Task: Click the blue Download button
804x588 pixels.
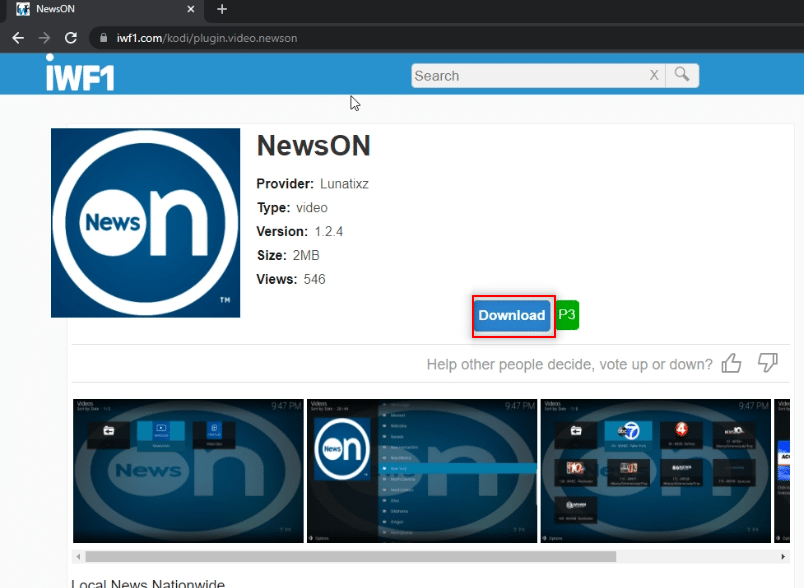Action: (512, 315)
